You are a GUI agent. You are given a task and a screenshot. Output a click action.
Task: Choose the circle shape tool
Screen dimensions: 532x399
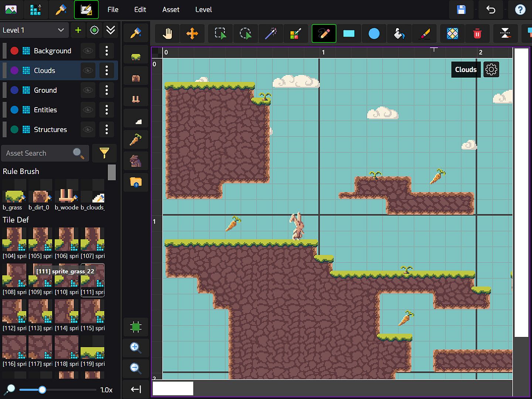pyautogui.click(x=374, y=34)
